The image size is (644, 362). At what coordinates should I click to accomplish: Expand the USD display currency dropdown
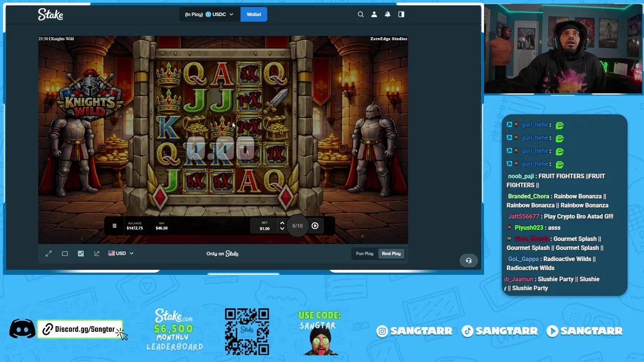tap(121, 253)
